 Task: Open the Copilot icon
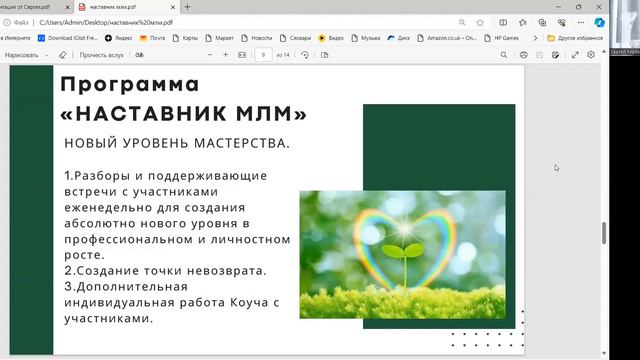[599, 22]
